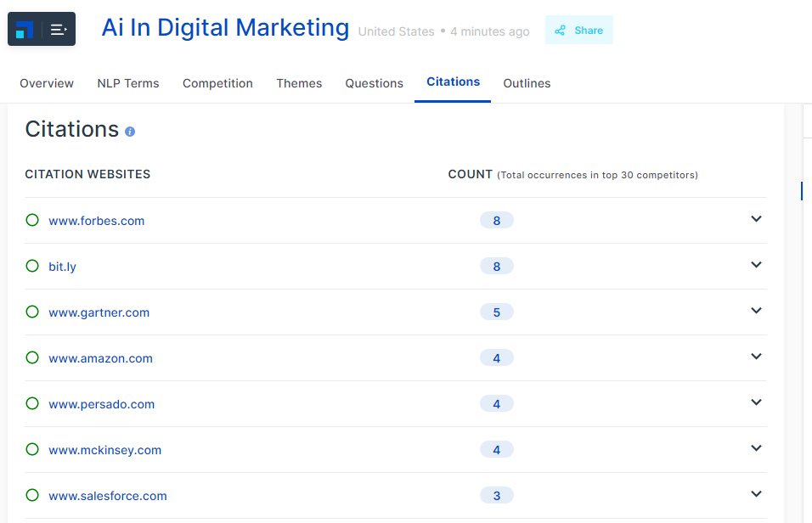Open the www.gartner.com link
The image size is (812, 523).
coord(99,312)
